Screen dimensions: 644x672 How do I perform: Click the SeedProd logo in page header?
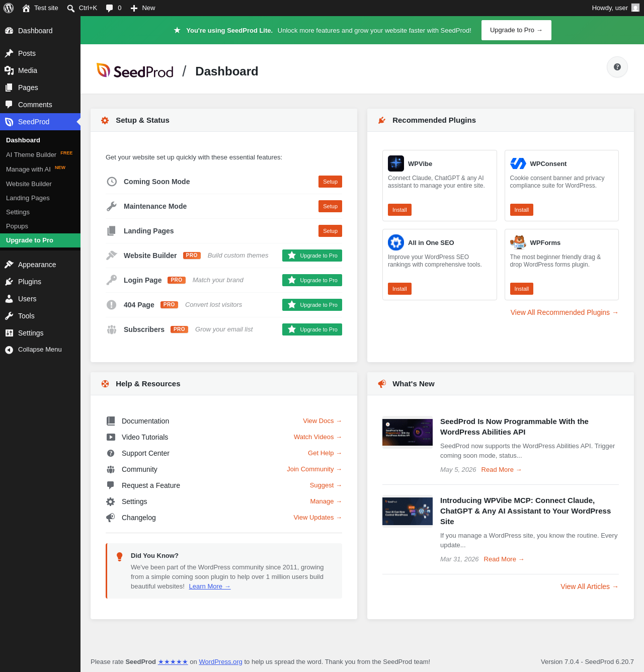coord(135,71)
